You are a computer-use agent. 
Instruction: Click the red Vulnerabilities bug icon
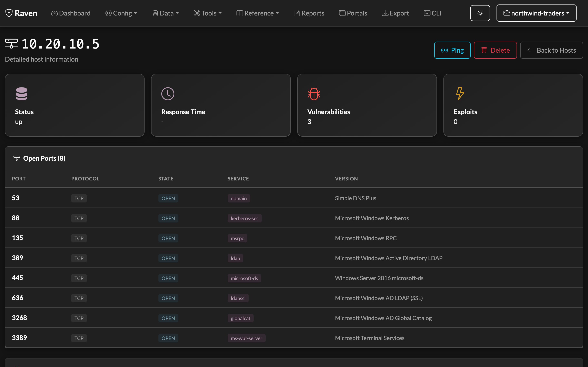point(314,94)
